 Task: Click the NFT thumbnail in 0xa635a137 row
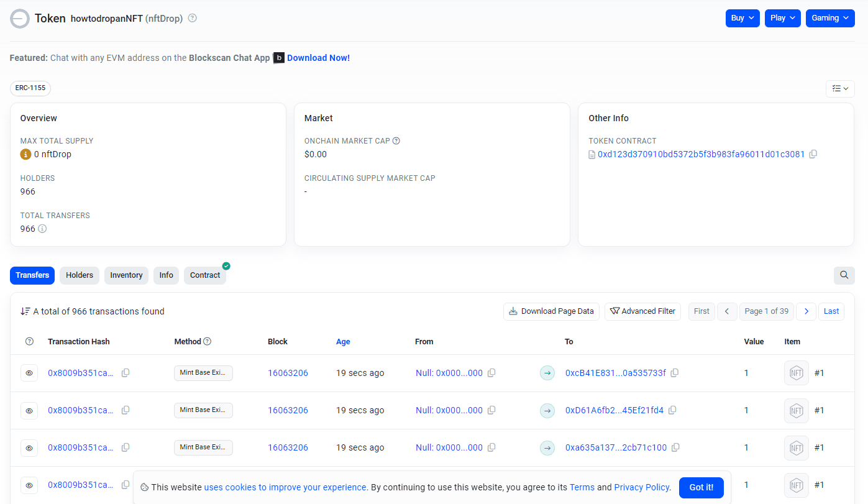tap(797, 447)
